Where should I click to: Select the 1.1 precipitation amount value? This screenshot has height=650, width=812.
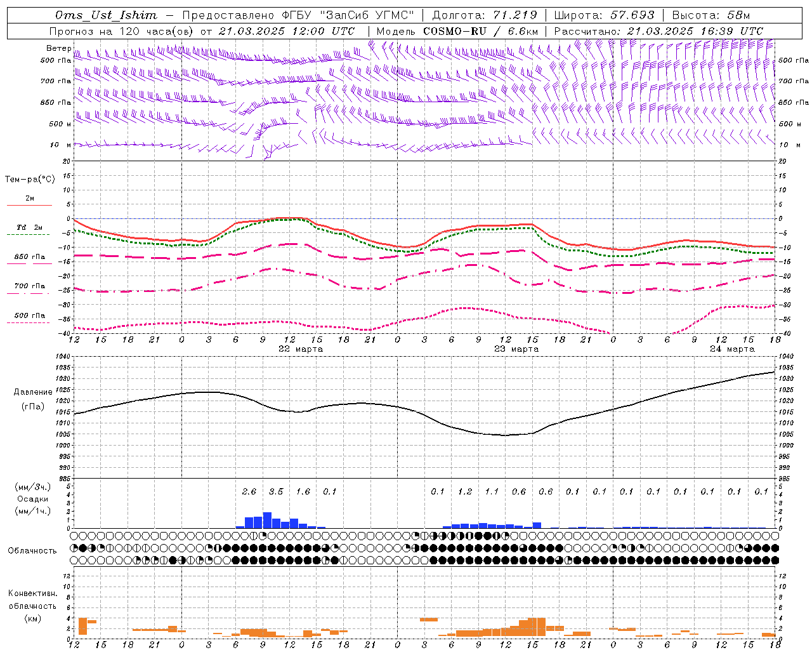coord(492,492)
